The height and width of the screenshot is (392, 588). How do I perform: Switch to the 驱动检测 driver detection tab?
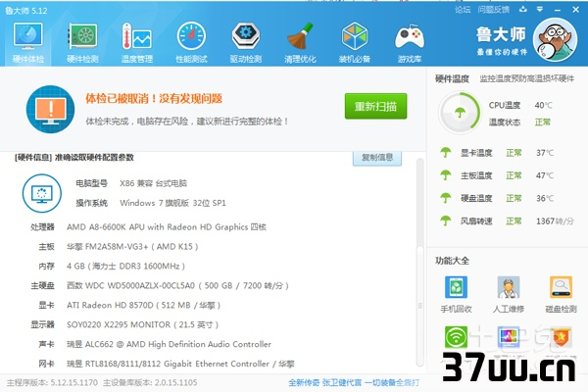click(246, 42)
